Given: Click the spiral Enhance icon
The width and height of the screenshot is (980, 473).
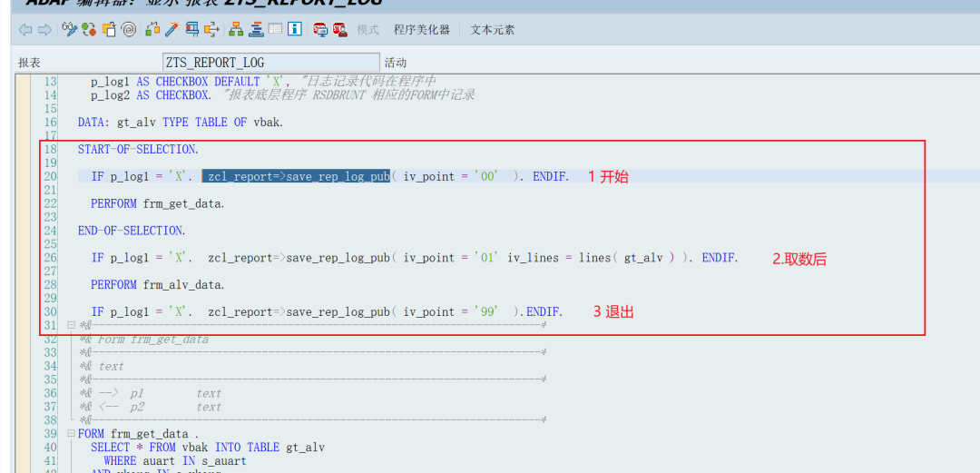Looking at the screenshot, I should pos(128,29).
